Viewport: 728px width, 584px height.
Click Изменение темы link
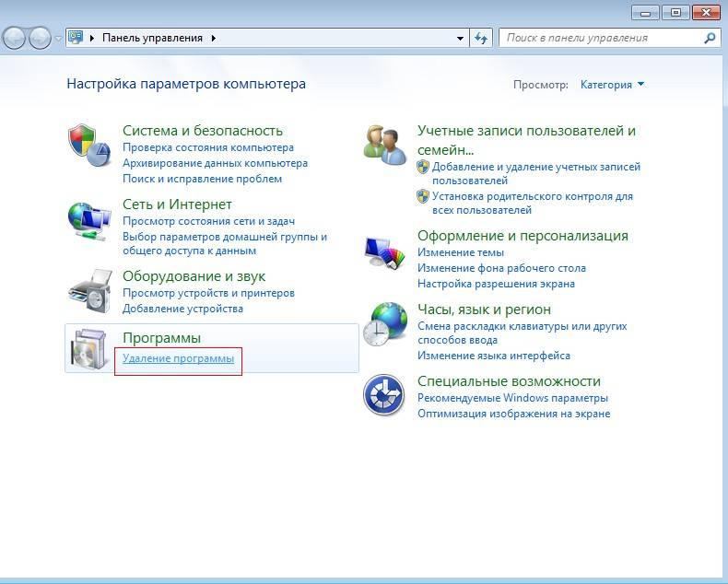tap(461, 252)
